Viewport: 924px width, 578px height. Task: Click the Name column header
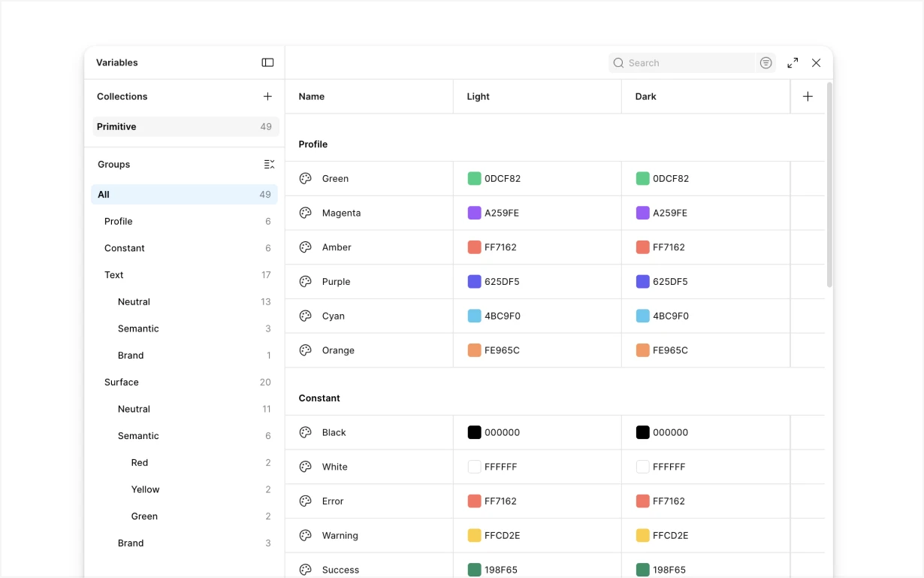[x=312, y=96]
